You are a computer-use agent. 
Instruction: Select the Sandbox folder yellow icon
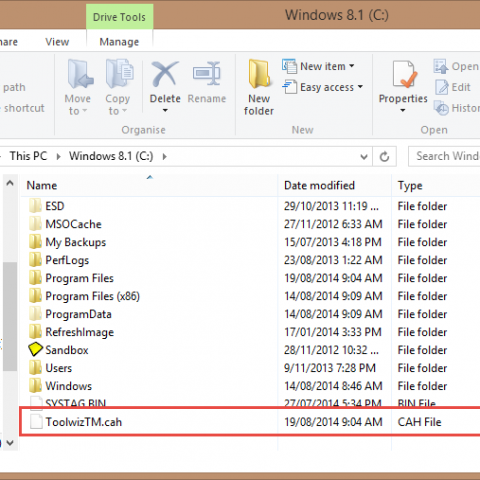(35, 349)
